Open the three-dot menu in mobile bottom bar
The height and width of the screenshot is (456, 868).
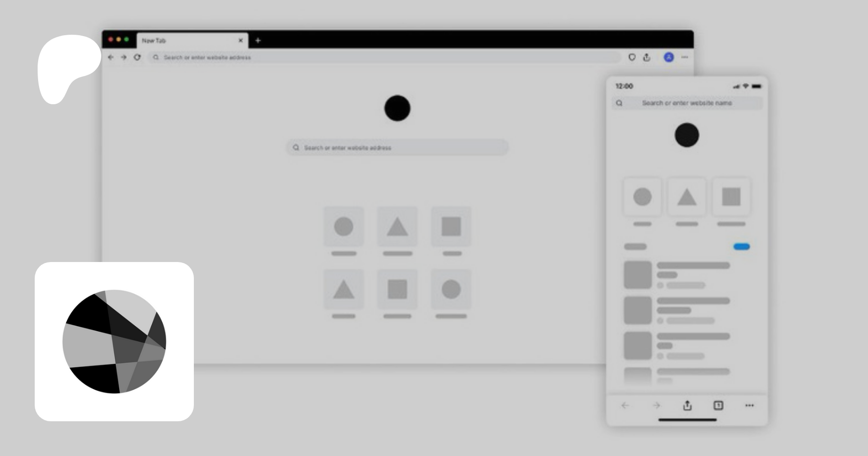(749, 405)
